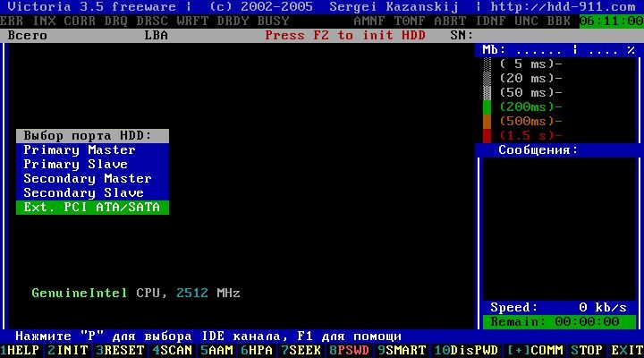
Task: Click the green 200ms color block
Action: click(x=487, y=107)
